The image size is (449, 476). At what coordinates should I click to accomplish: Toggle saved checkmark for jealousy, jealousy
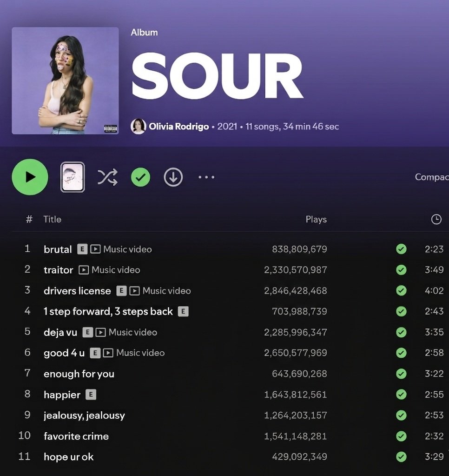(401, 415)
